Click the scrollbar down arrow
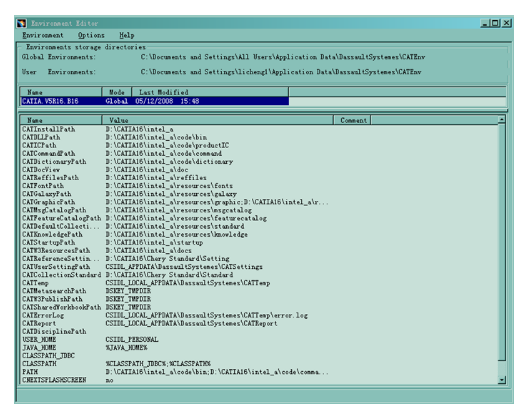The height and width of the screenshot is (415, 531). [x=502, y=380]
